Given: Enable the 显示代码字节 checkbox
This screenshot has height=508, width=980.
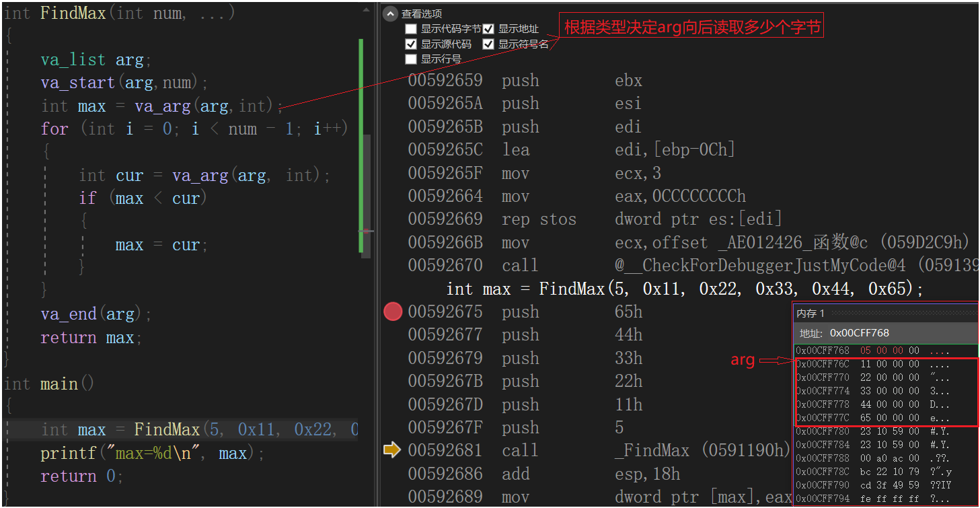Looking at the screenshot, I should tap(411, 29).
